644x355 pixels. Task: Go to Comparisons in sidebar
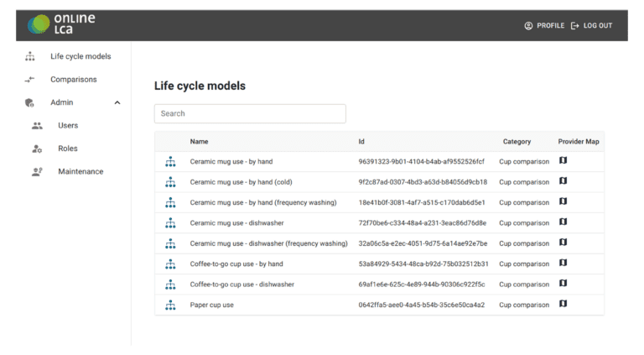coord(74,79)
